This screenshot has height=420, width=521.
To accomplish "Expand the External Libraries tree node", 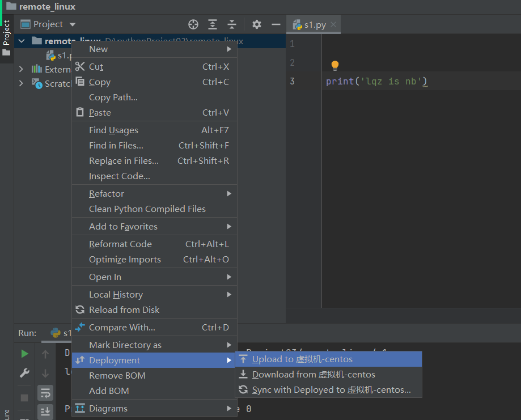I will coord(22,69).
